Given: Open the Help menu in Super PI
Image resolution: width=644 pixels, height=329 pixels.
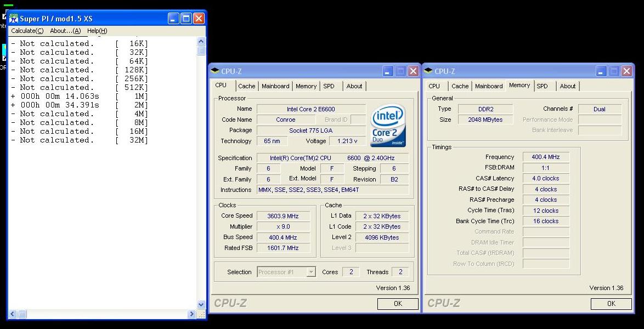Looking at the screenshot, I should click(97, 31).
